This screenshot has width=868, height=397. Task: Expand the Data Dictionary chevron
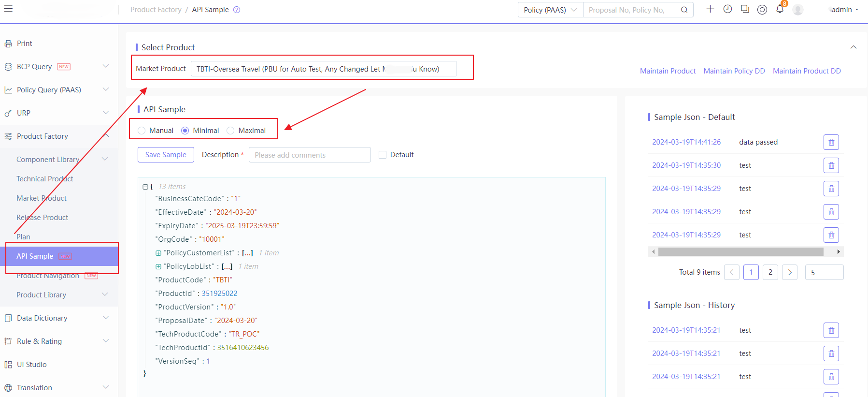[106, 318]
